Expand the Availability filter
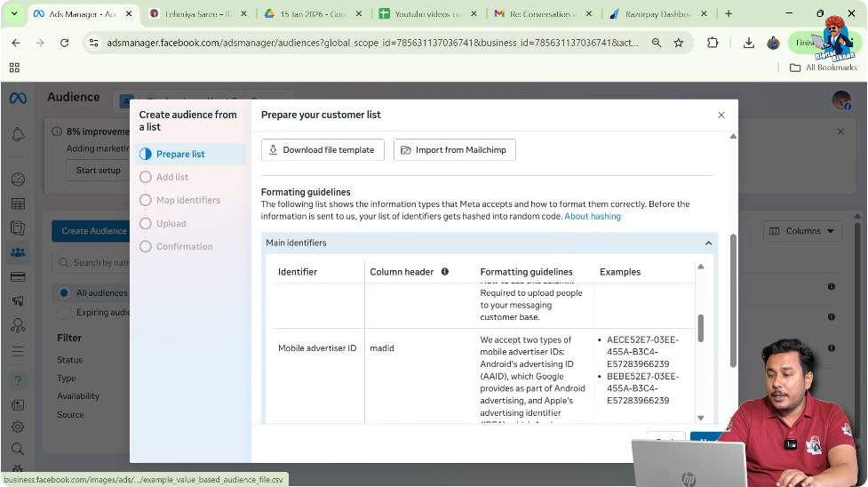The height and width of the screenshot is (487, 868). [x=78, y=396]
